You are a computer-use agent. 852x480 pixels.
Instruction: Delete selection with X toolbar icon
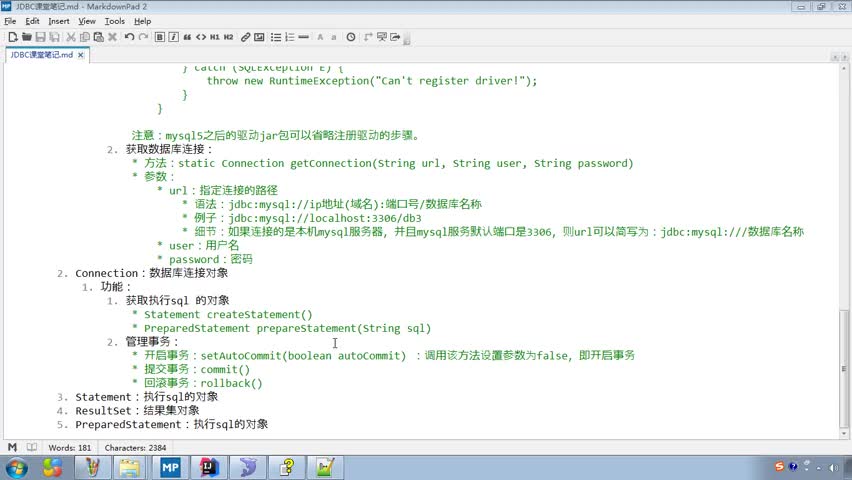[112, 37]
